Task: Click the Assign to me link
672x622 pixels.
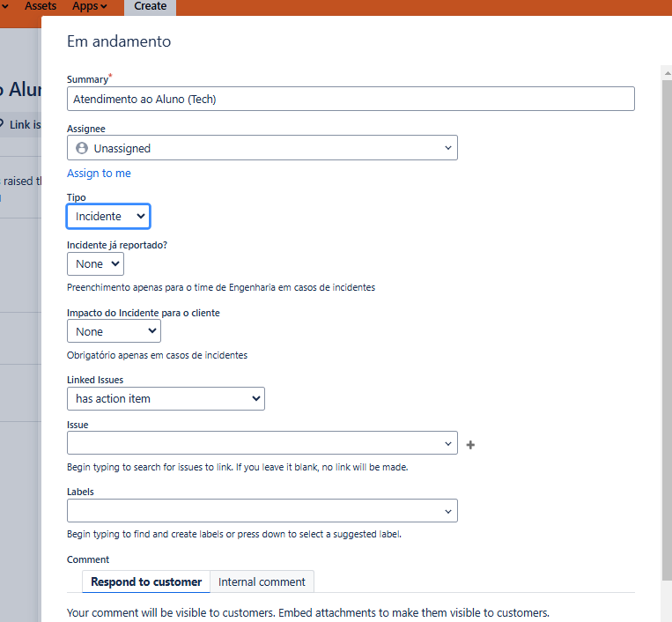Action: [x=99, y=174]
